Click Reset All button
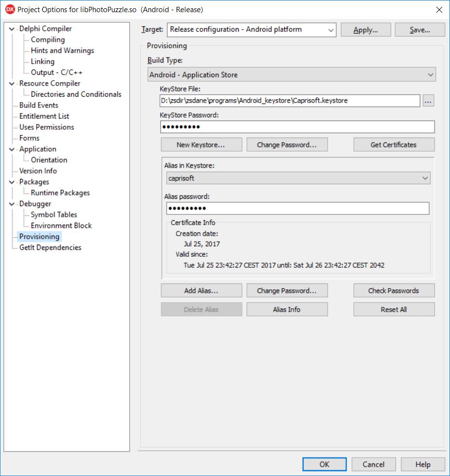The height and width of the screenshot is (476, 450). [394, 309]
